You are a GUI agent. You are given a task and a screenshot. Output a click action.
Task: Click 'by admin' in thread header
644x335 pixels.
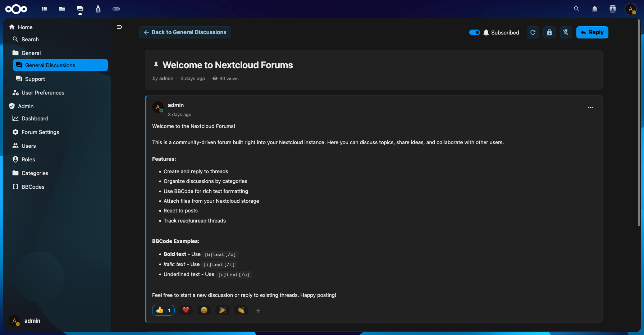[163, 79]
